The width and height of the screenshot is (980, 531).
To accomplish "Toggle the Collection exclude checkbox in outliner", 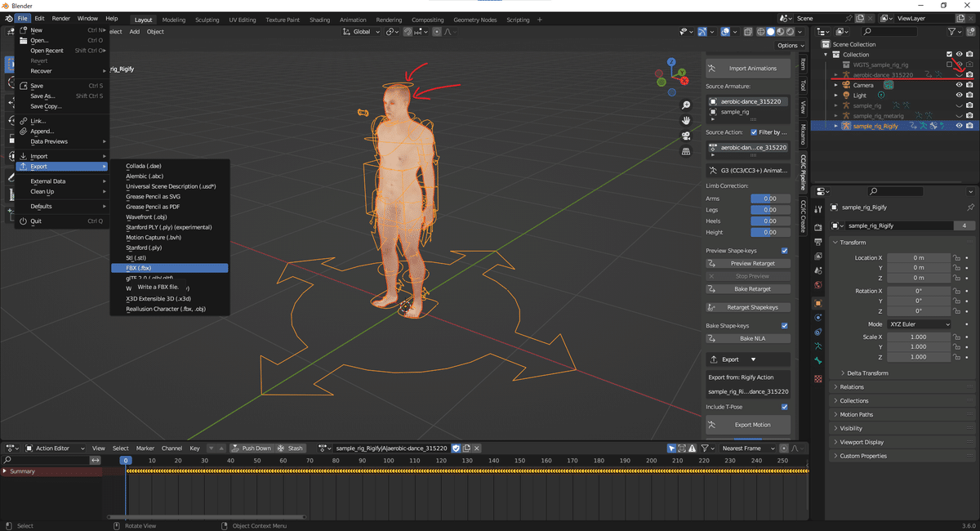I will tap(949, 55).
